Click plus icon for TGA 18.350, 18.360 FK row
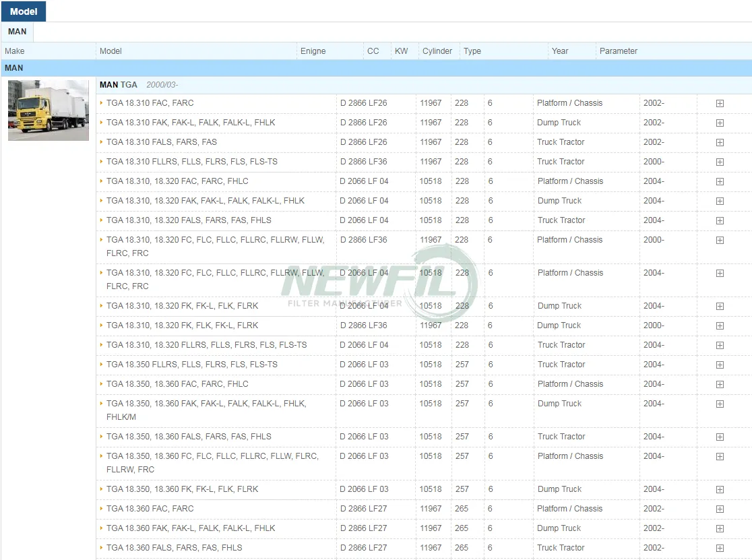The height and width of the screenshot is (560, 752). 720,490
